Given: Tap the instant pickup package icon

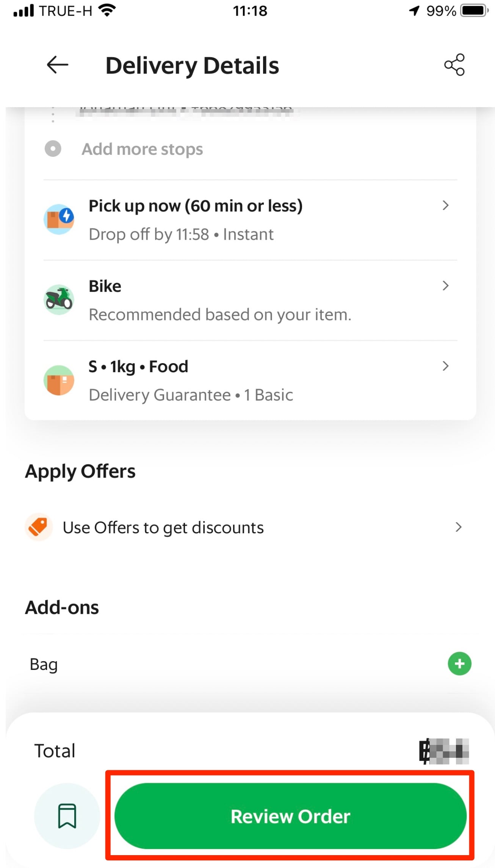Looking at the screenshot, I should click(x=59, y=219).
